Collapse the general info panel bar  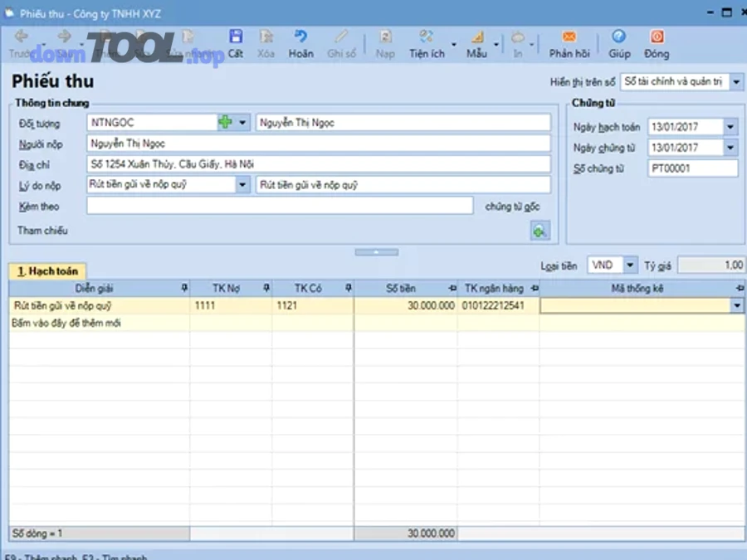click(x=376, y=252)
